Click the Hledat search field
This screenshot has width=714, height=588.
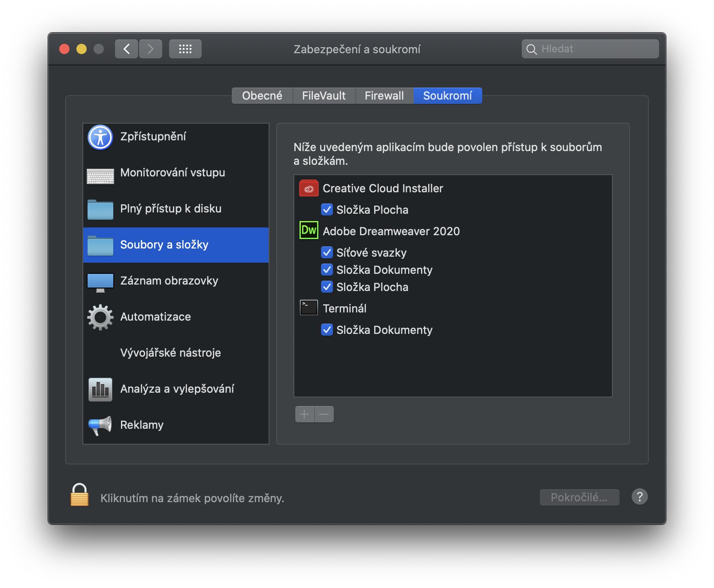590,49
